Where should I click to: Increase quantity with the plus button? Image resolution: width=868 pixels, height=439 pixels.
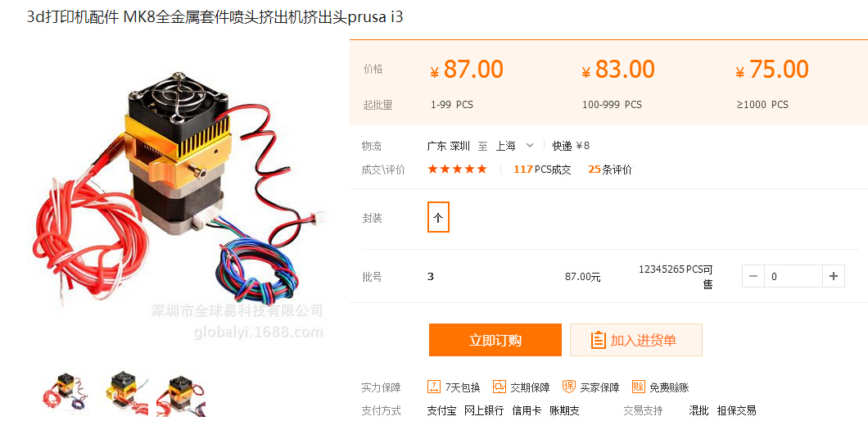click(x=833, y=276)
